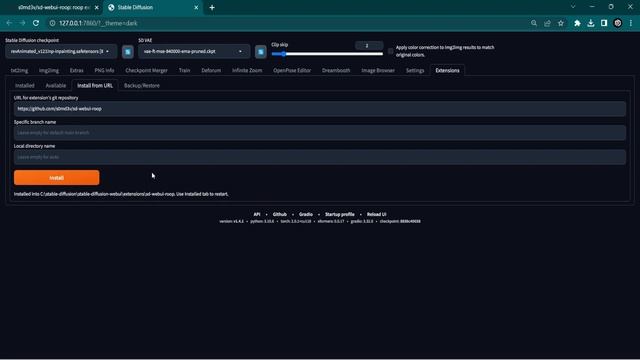This screenshot has width=640, height=360.
Task: Refresh the SD VAE list
Action: 260,52
